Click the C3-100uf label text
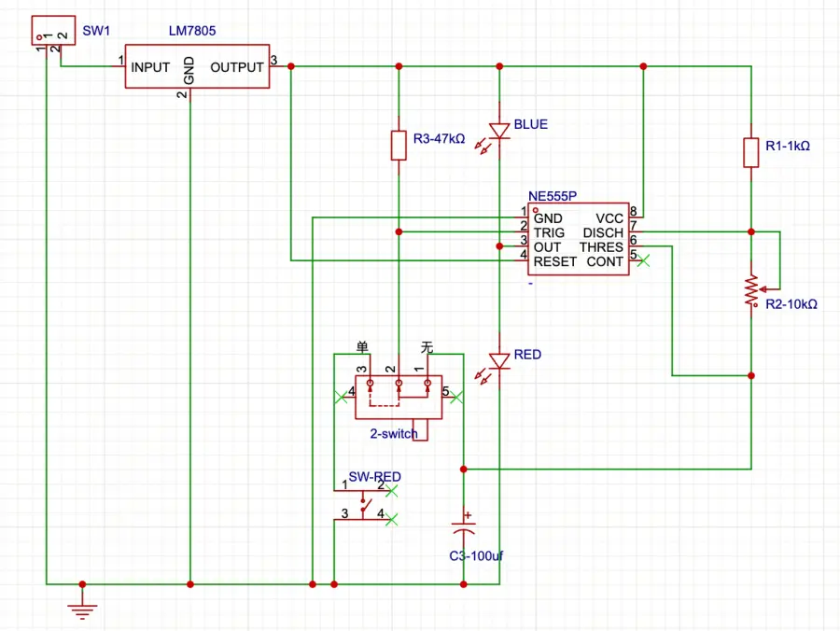The height and width of the screenshot is (631, 840). (x=477, y=555)
